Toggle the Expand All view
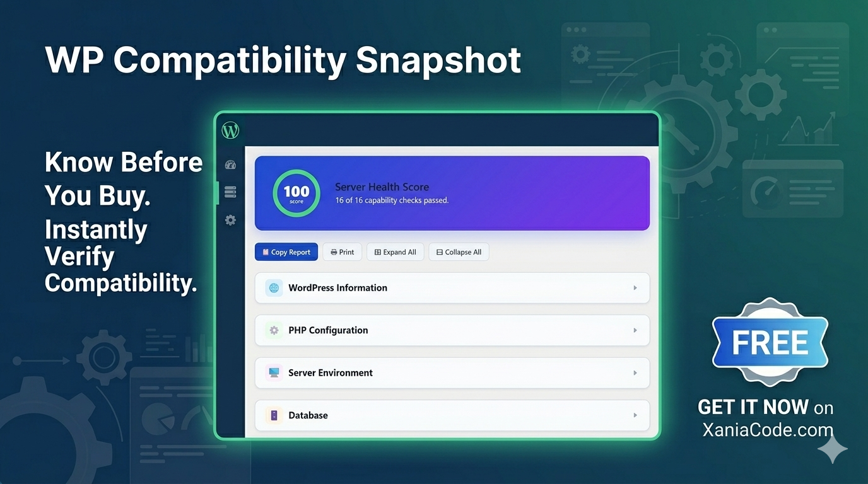 [x=395, y=251]
